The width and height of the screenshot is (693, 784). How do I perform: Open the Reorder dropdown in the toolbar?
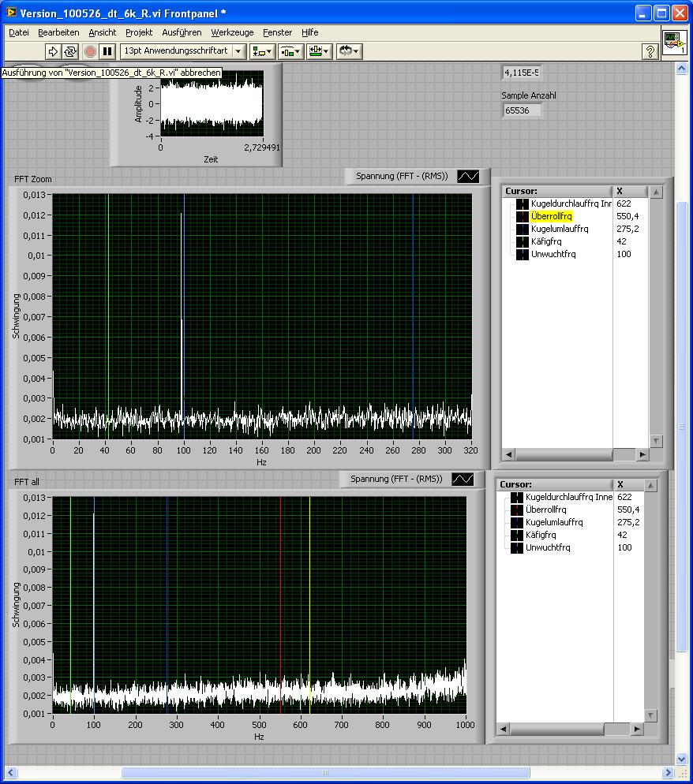[x=348, y=51]
